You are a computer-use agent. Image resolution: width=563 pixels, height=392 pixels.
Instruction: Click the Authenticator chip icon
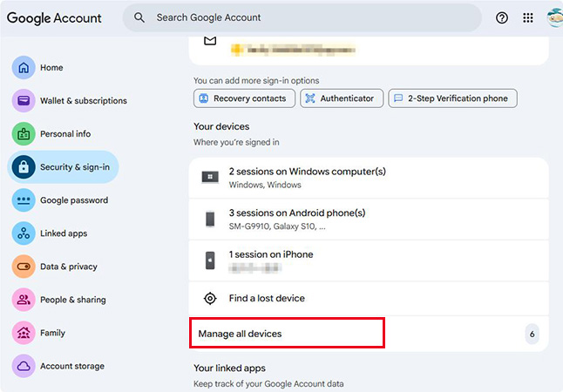pyautogui.click(x=310, y=98)
